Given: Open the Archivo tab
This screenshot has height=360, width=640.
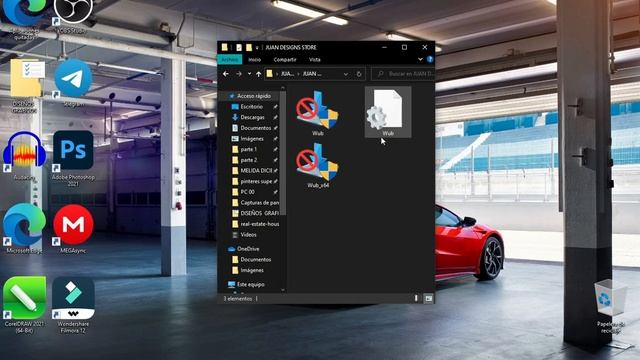Looking at the screenshot, I should [230, 60].
